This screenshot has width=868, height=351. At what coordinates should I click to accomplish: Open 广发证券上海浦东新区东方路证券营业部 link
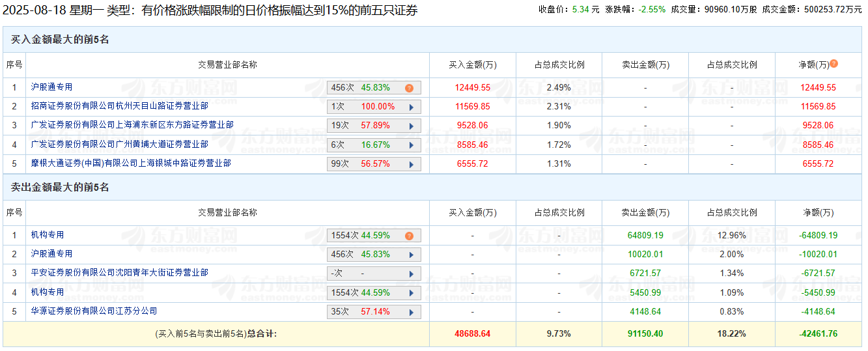[x=132, y=125]
